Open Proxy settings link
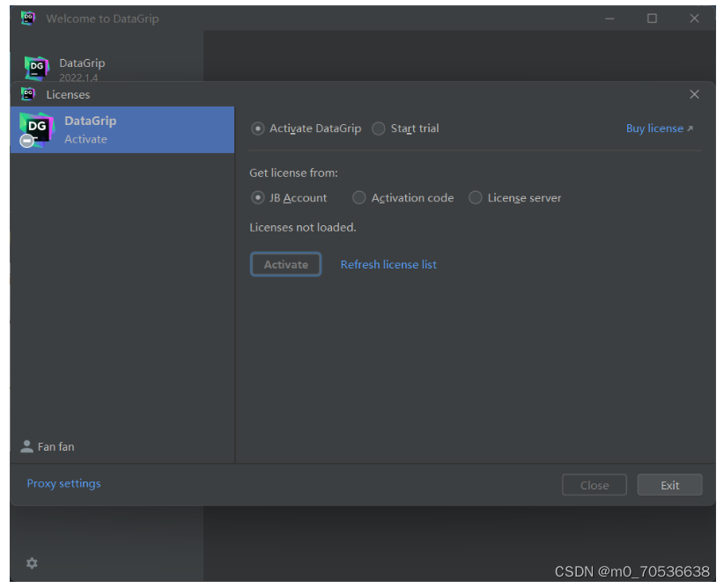Screen dimensions: 724x588 63,483
